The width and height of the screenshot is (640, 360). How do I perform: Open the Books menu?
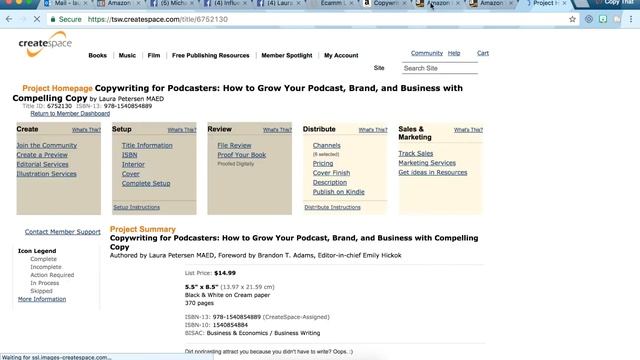click(98, 56)
